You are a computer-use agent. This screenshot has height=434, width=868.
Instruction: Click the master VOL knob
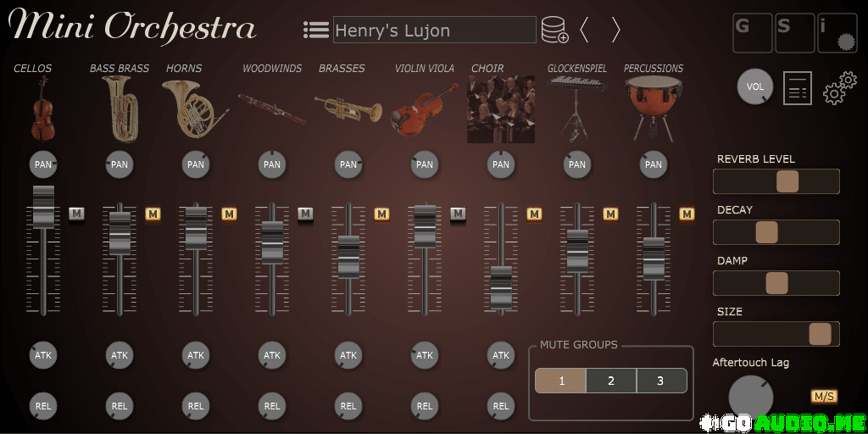[755, 87]
